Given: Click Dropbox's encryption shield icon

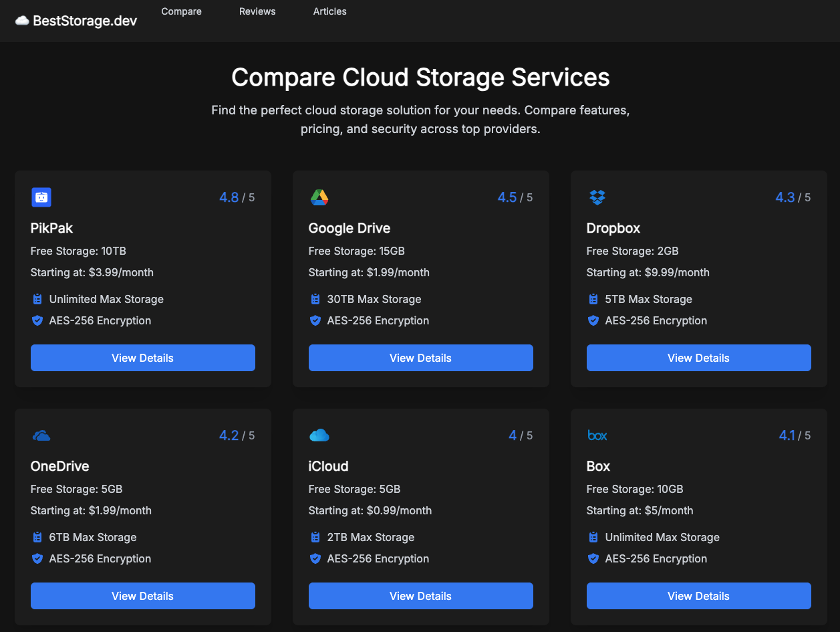Looking at the screenshot, I should click(x=593, y=320).
